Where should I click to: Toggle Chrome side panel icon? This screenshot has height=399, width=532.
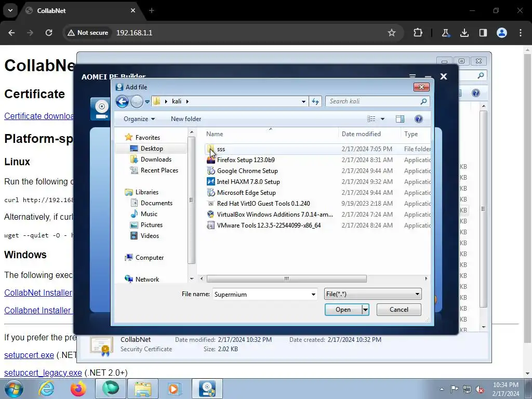tap(483, 33)
